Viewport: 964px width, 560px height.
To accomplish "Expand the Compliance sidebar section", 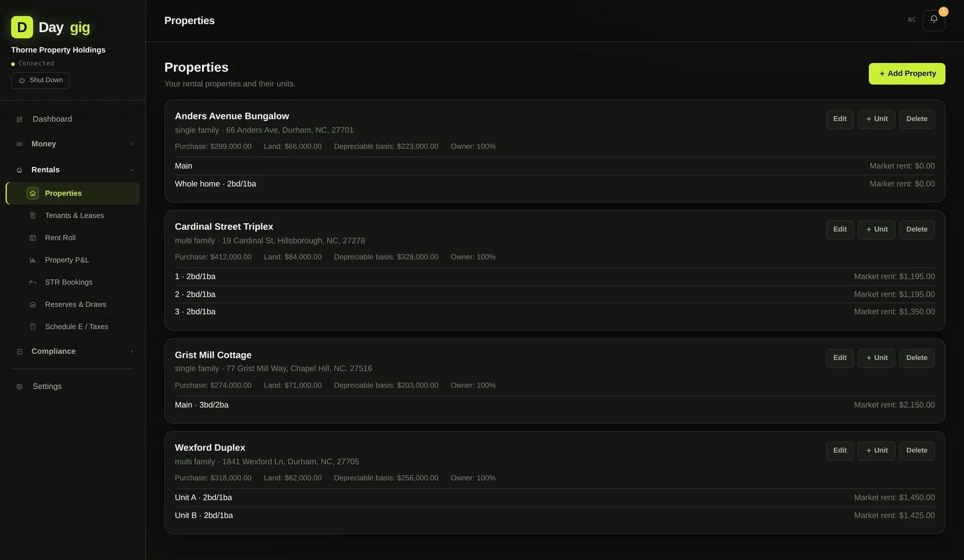I will pos(73,351).
